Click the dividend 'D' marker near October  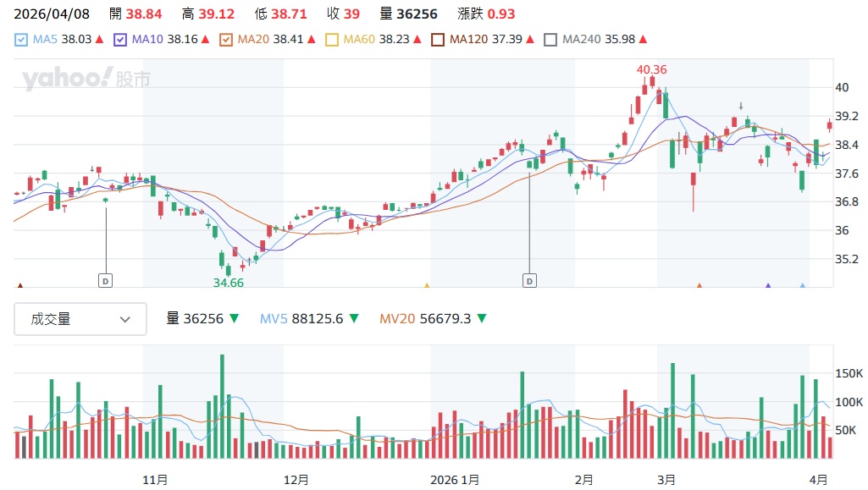105,280
